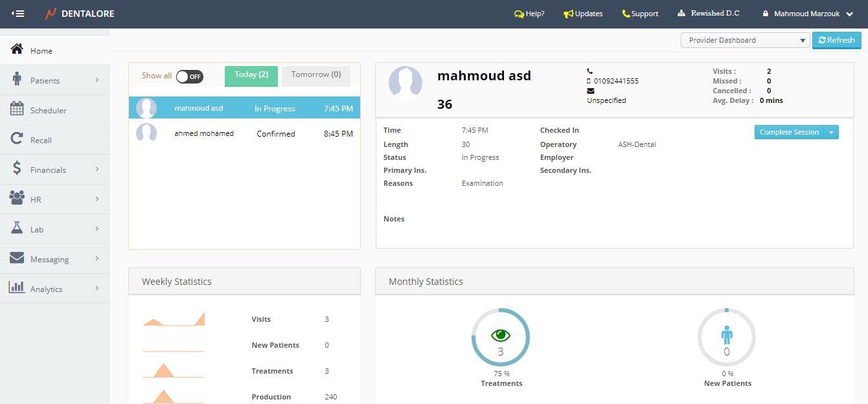
Task: Open the Provider Dashboard dropdown
Action: pos(745,40)
